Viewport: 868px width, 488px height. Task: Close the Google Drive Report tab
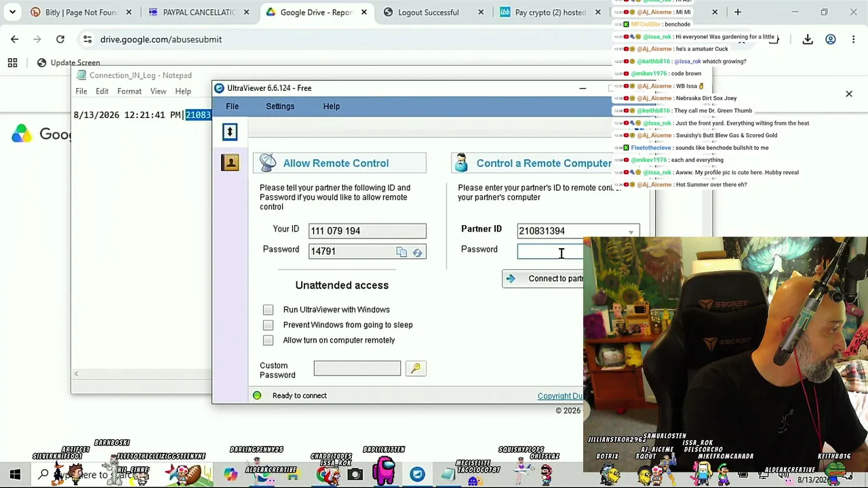coord(364,12)
